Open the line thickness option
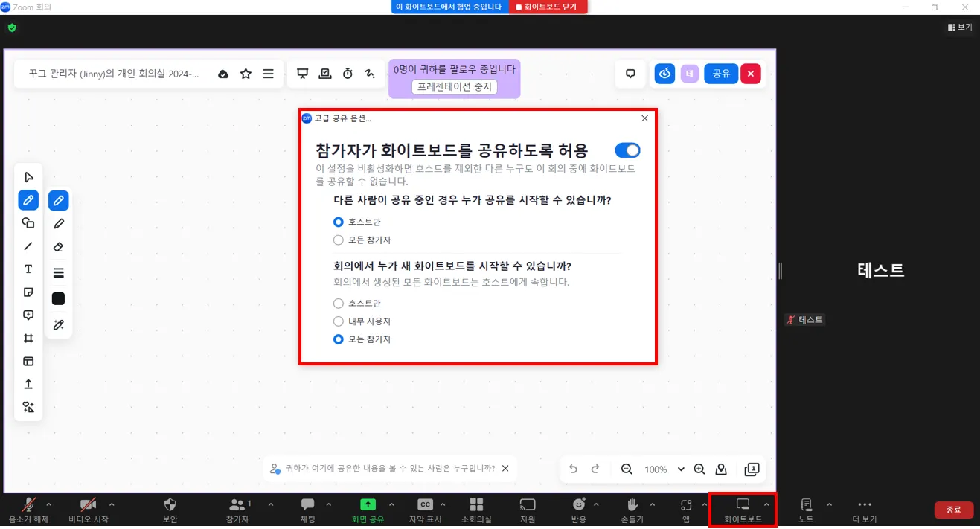The height and width of the screenshot is (529, 980). [x=59, y=273]
